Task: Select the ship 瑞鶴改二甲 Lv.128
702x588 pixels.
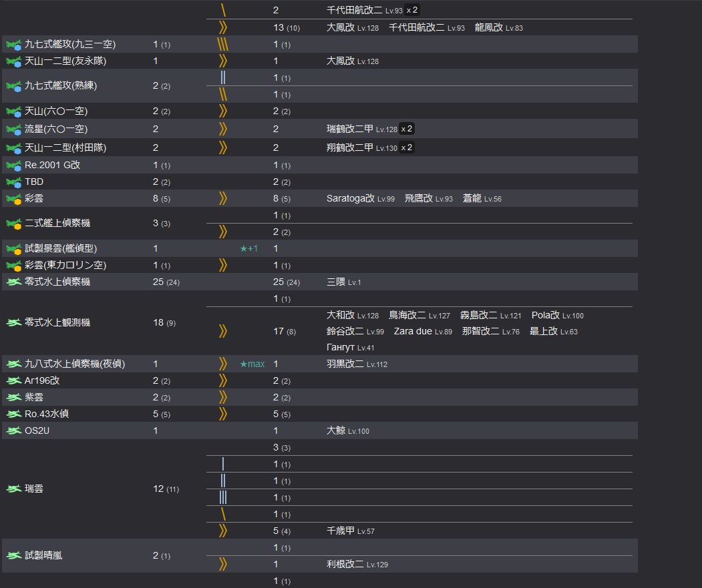Action: 362,129
